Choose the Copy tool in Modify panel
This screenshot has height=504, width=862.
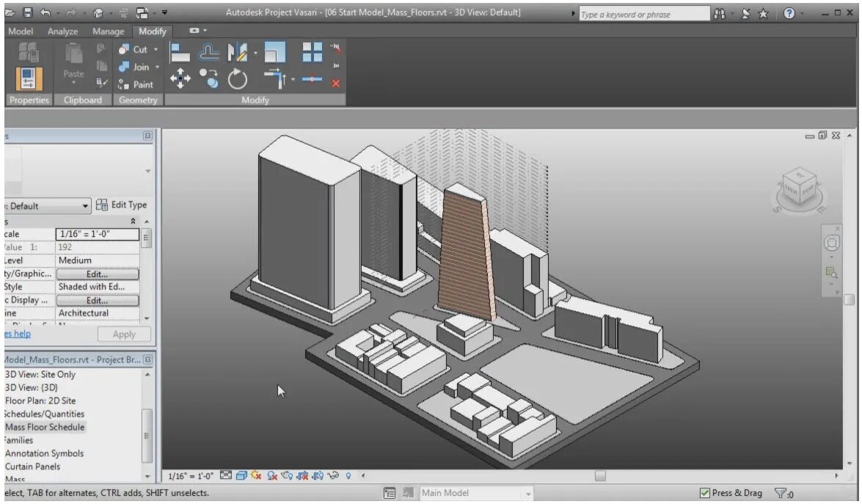[x=209, y=78]
